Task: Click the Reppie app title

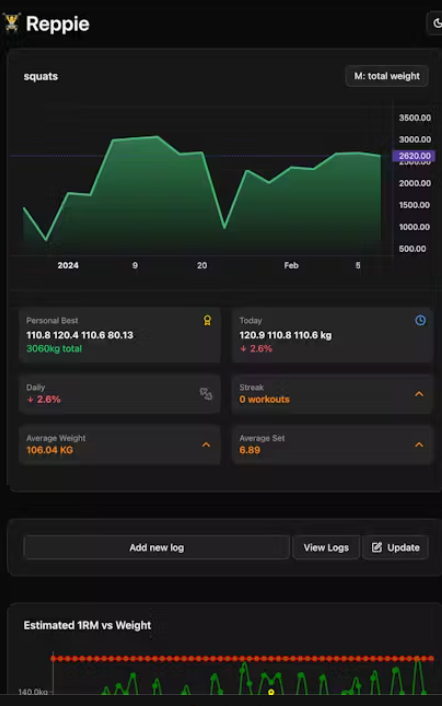Action: tap(58, 23)
